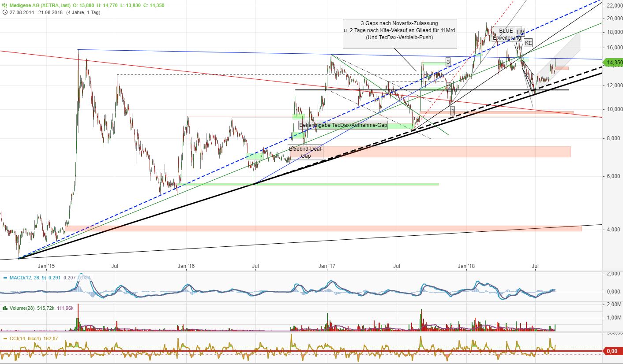Click the red 0,00 CCI axis marker
Screen dimensions: 623x364
pyautogui.click(x=612, y=351)
